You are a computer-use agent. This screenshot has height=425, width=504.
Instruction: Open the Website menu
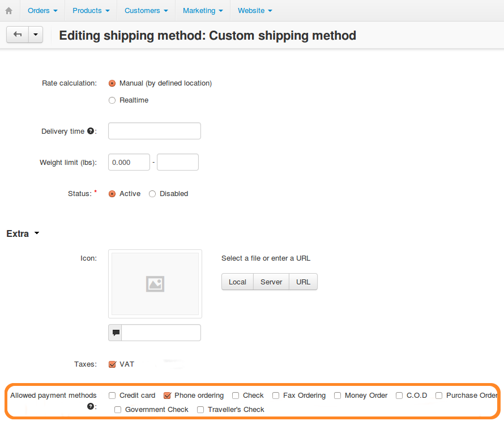[x=255, y=11]
